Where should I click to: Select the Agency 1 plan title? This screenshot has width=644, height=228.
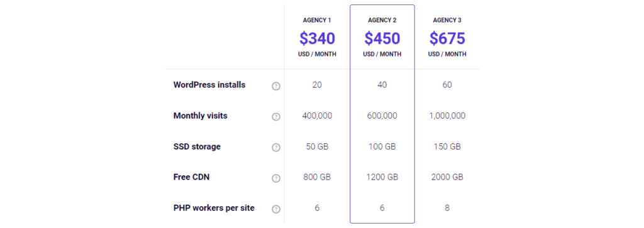click(317, 20)
